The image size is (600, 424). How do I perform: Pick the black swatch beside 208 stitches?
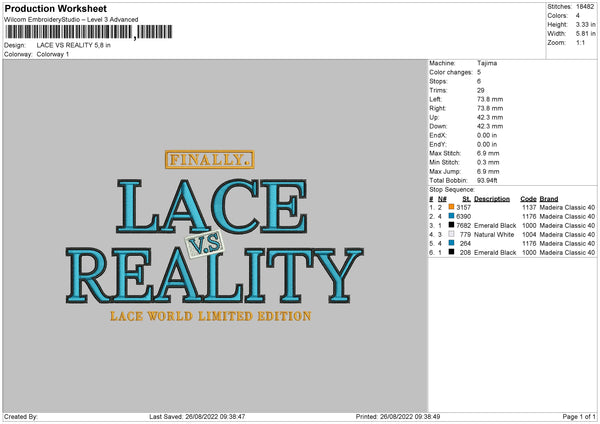pos(451,252)
